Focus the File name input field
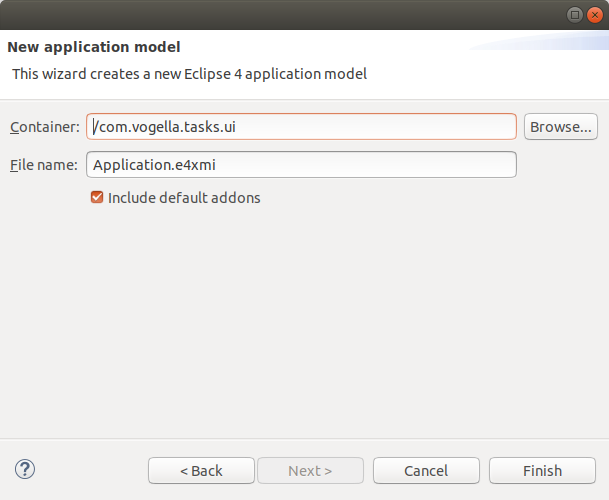 (x=301, y=165)
